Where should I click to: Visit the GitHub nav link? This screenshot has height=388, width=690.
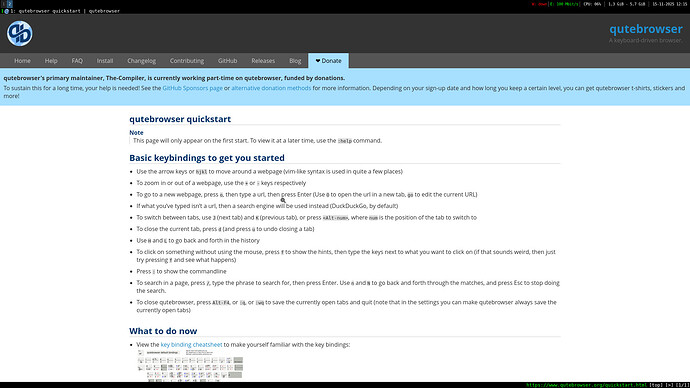[228, 61]
